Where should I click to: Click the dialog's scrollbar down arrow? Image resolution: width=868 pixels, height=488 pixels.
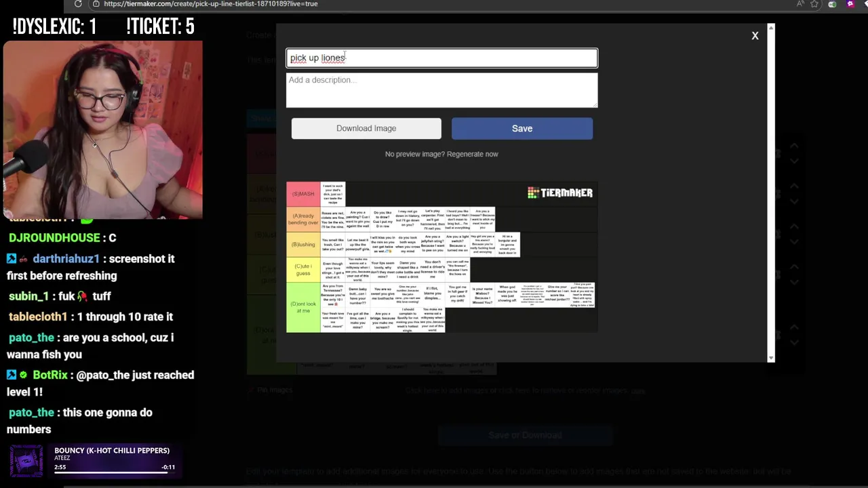point(770,357)
